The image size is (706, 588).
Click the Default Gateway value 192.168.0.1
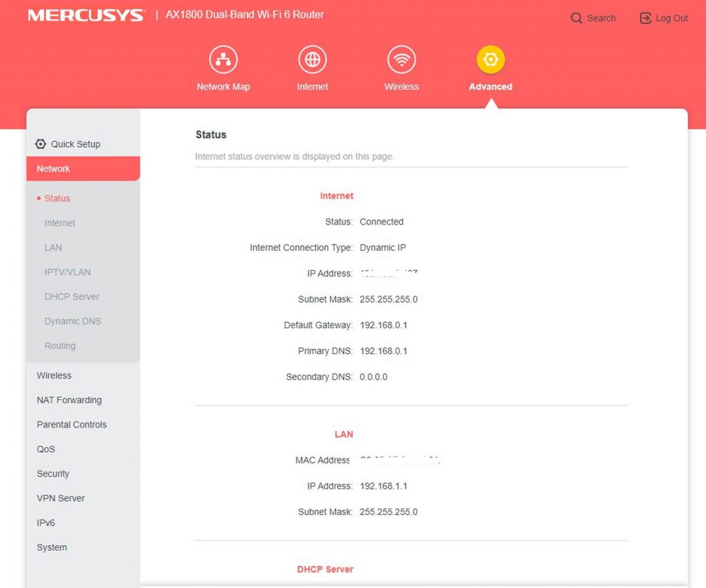click(x=383, y=325)
